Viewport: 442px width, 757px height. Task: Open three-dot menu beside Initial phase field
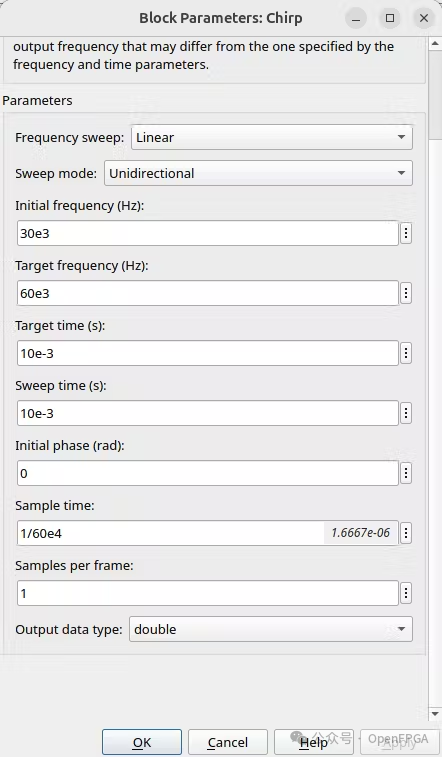(x=406, y=473)
